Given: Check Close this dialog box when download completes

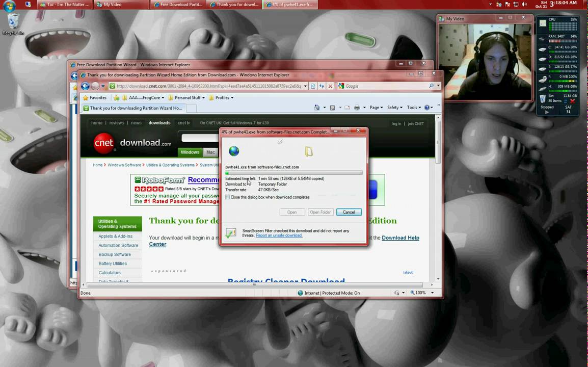Looking at the screenshot, I should (228, 197).
